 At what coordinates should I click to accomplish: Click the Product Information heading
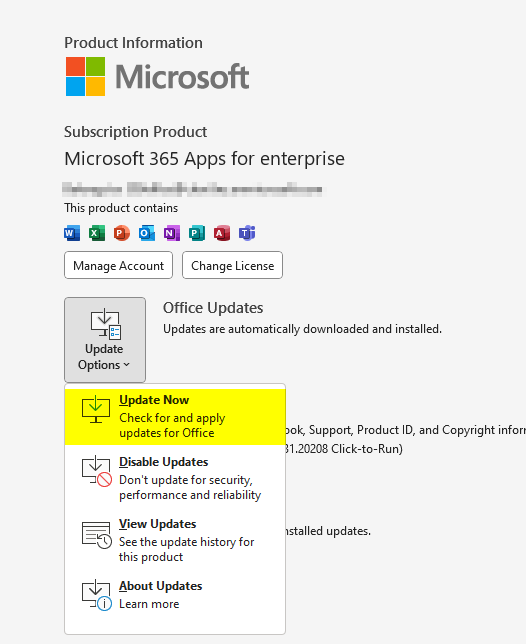tap(133, 43)
